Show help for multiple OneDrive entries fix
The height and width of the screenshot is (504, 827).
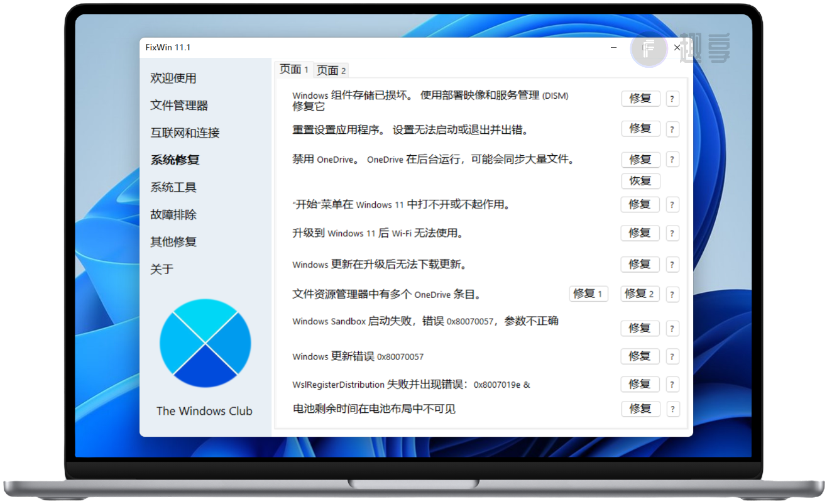672,294
